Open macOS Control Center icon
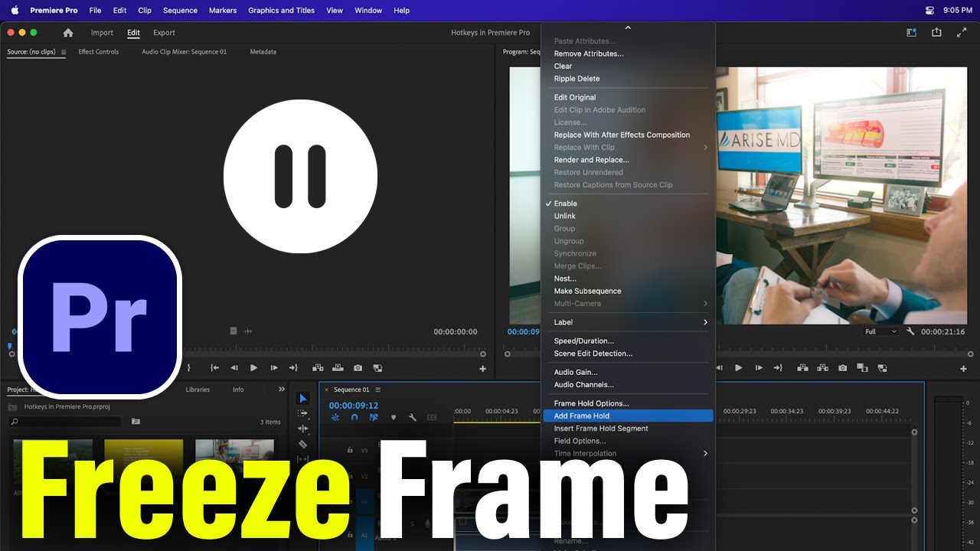Image resolution: width=980 pixels, height=551 pixels. point(929,11)
